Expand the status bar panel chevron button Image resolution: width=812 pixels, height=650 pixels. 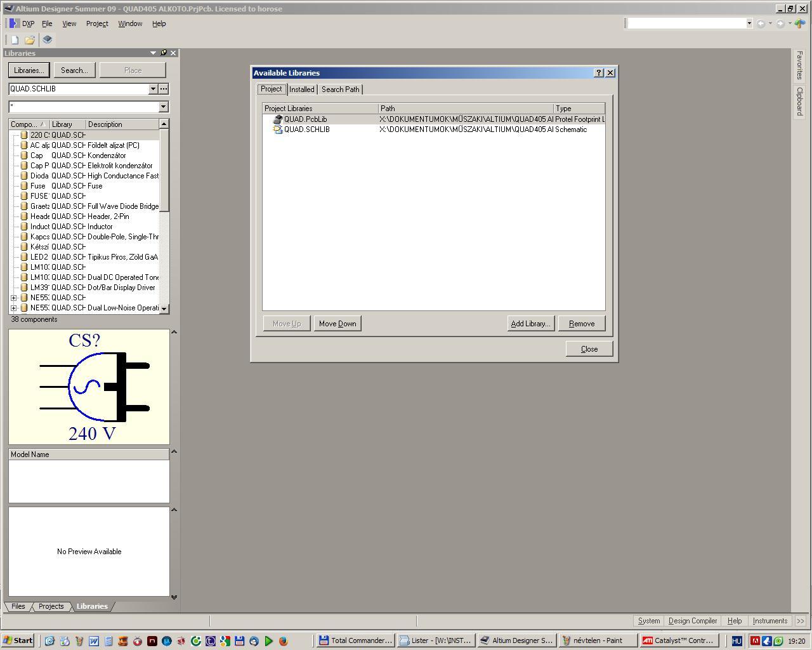pyautogui.click(x=800, y=621)
